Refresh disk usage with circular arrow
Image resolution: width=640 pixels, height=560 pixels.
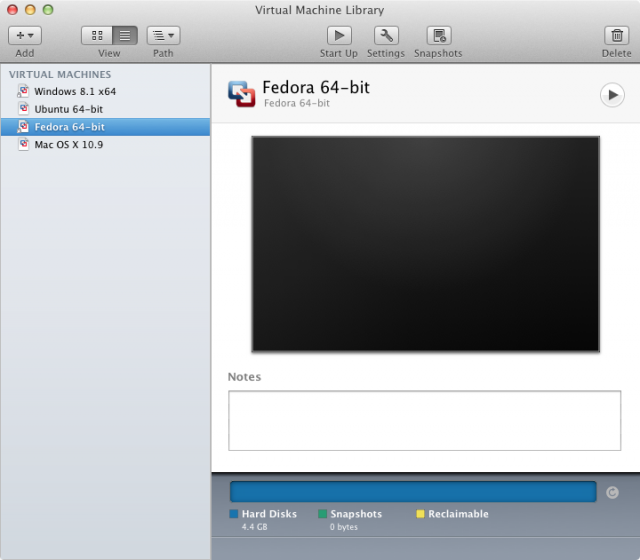click(x=612, y=493)
